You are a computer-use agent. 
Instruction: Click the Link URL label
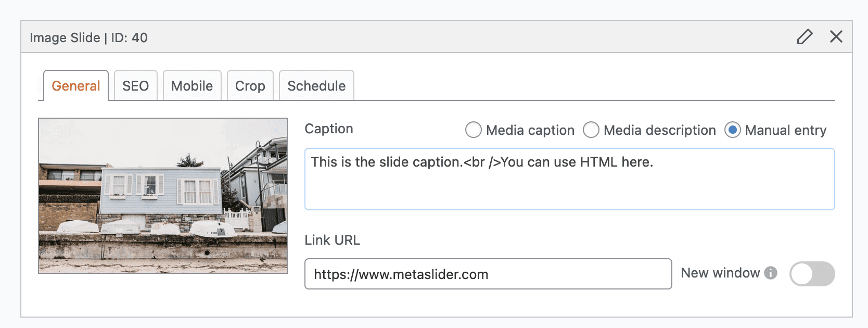pos(332,240)
